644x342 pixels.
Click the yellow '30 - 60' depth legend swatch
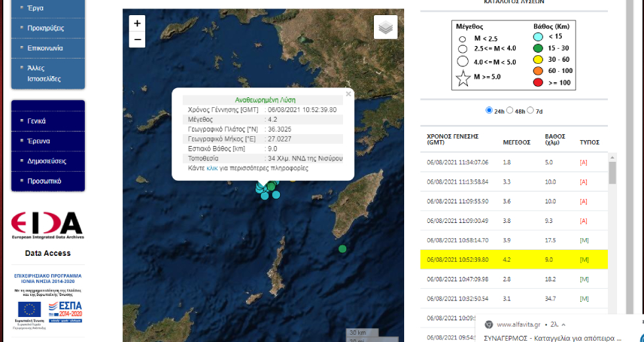pyautogui.click(x=538, y=60)
